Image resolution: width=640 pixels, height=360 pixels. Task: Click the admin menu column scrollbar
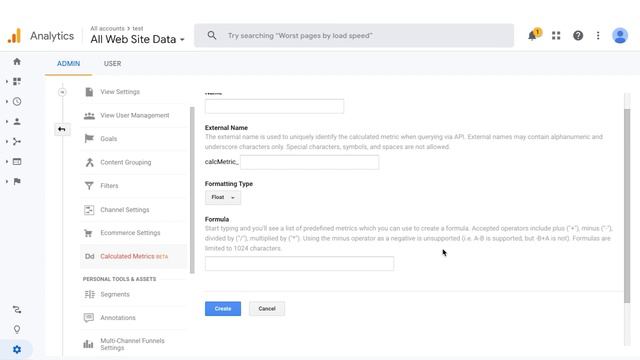[x=192, y=190]
